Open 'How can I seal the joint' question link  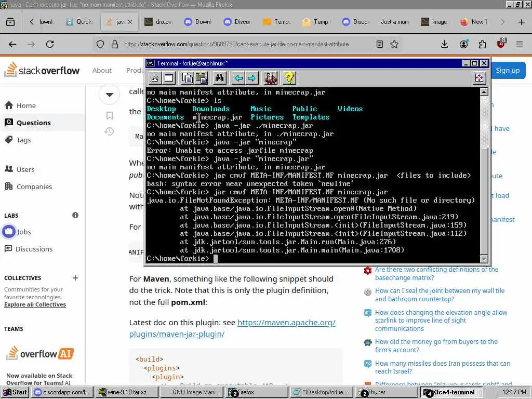click(440, 295)
